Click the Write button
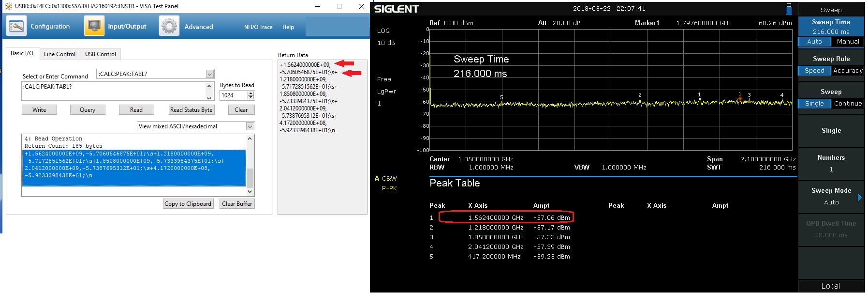Viewport: 868px width, 293px height. point(39,110)
